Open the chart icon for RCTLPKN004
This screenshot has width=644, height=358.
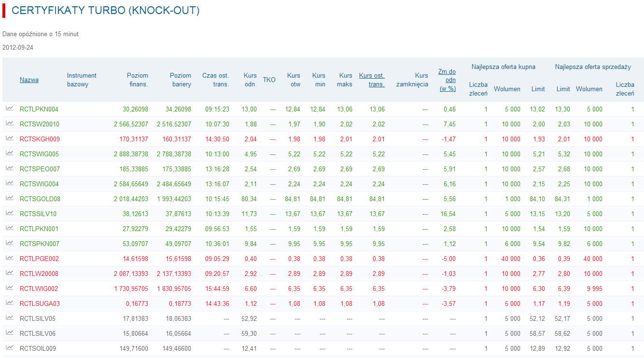pyautogui.click(x=10, y=109)
